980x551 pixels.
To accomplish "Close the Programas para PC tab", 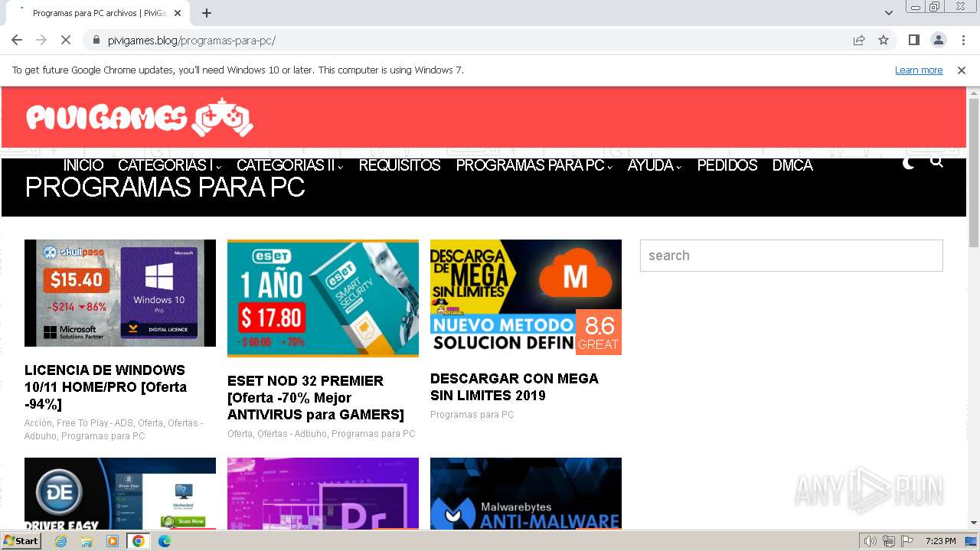I will (178, 13).
